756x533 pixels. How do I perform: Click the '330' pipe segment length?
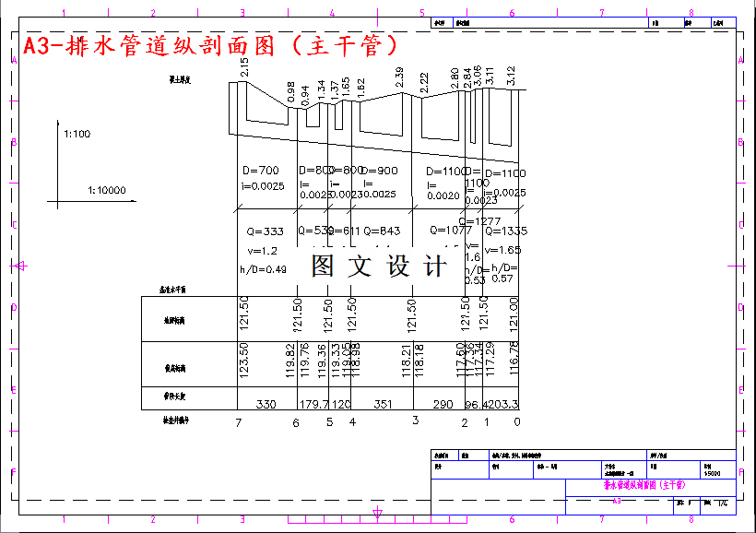(266, 404)
